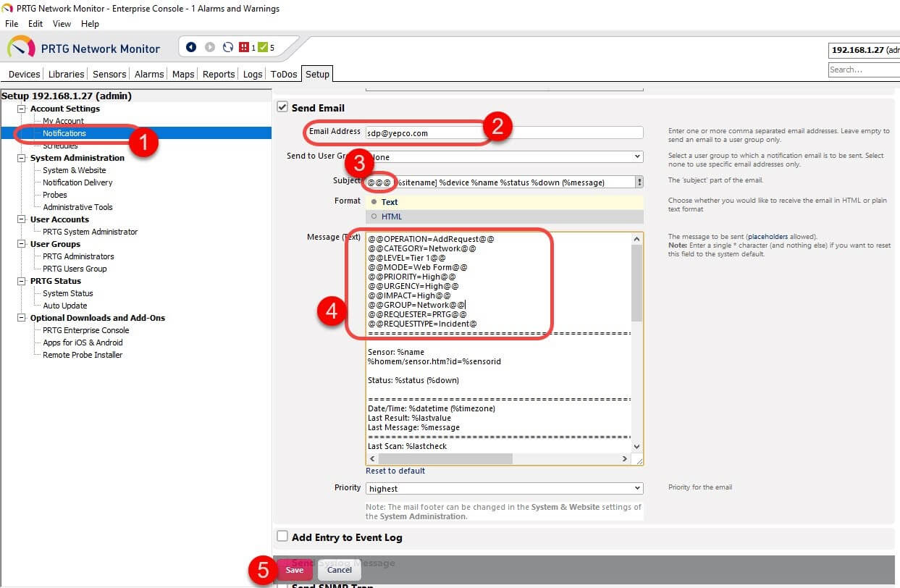
Task: Click the red alarms count icon
Action: click(244, 48)
